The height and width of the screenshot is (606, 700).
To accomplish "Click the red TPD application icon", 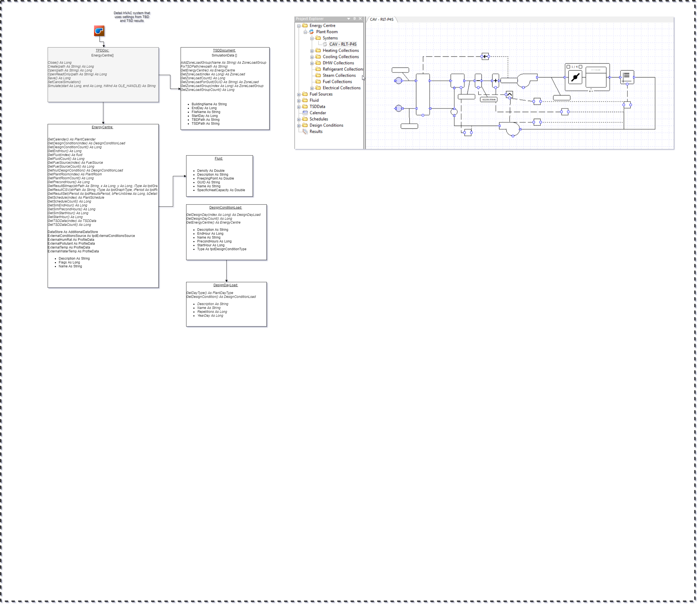I will (x=99, y=31).
